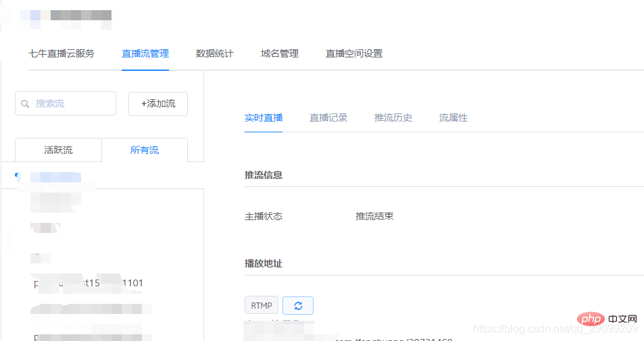Click the refresh icon next to RTMP
Viewport: 644px width, 341px height.
pos(298,305)
